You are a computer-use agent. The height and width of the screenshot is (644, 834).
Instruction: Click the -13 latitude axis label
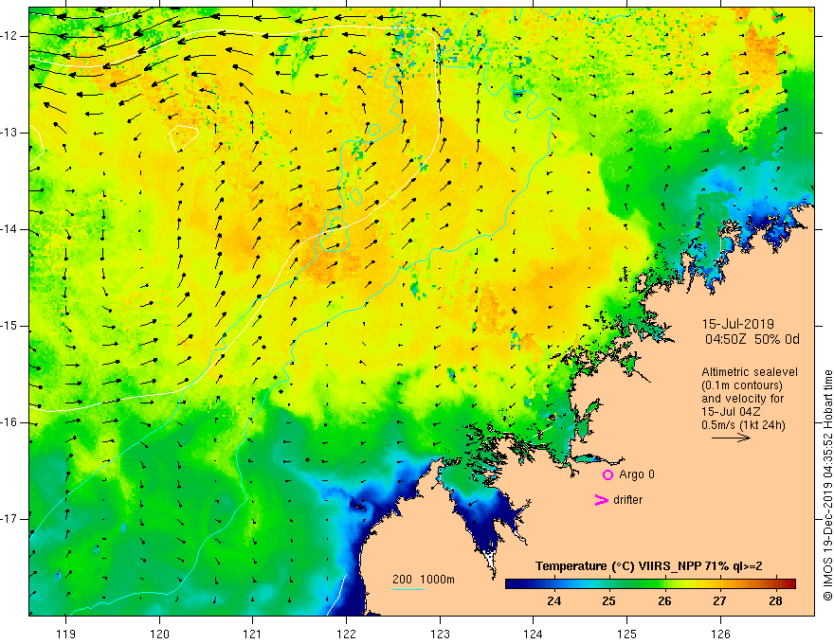(10, 133)
